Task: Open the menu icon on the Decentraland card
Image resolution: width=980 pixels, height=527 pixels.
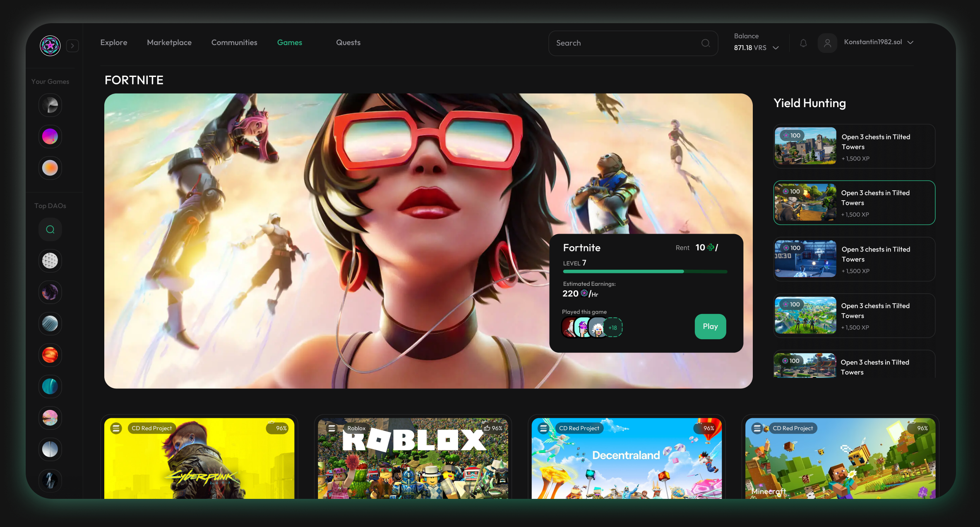Action: (543, 428)
